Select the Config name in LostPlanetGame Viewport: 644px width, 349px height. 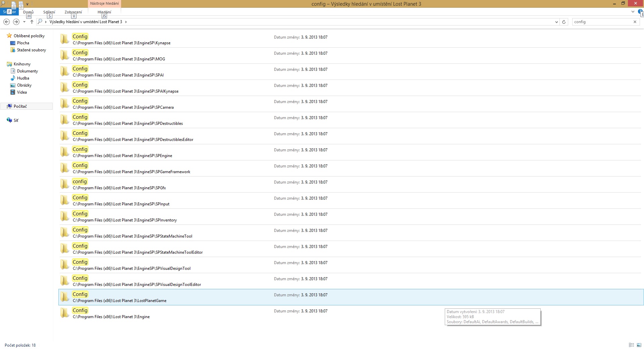[x=80, y=294]
